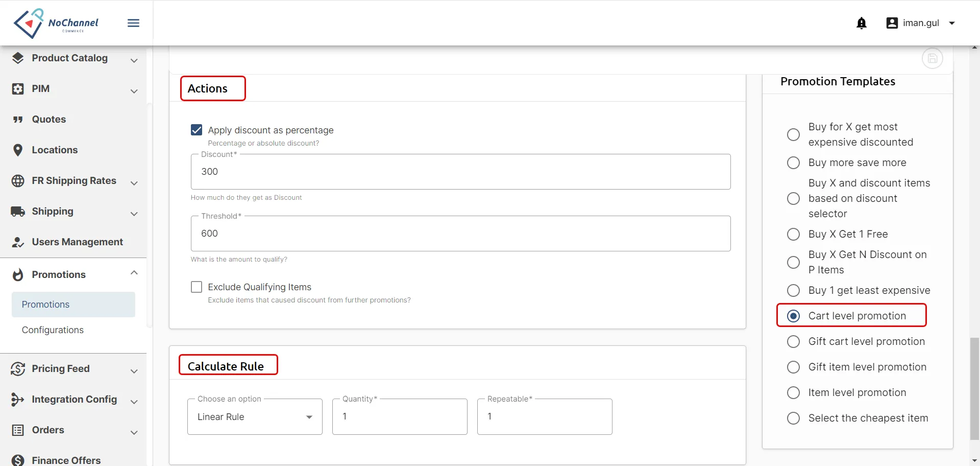980x466 pixels.
Task: Click the Quotes quotation-mark icon
Action: pos(18,119)
